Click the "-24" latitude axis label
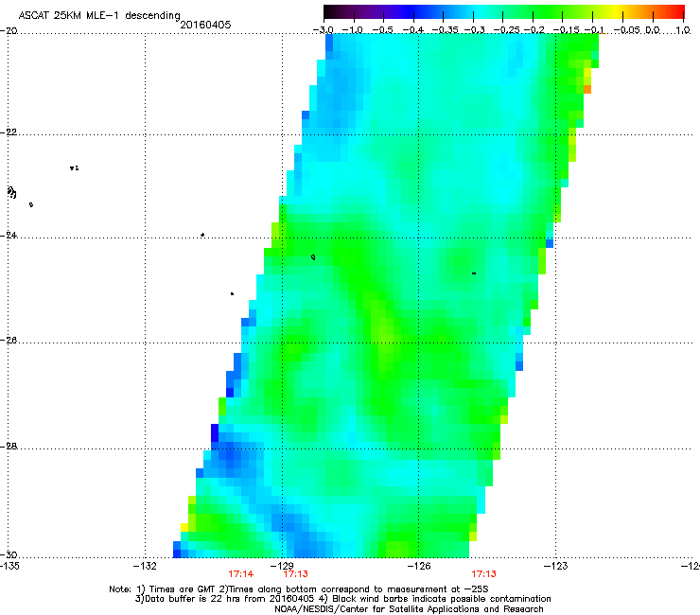 click(x=9, y=235)
